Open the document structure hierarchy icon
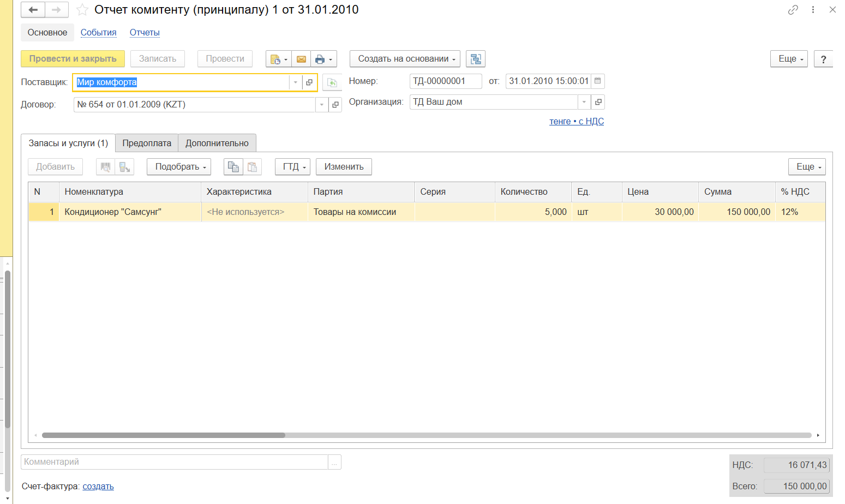This screenshot has width=845, height=504. point(476,59)
